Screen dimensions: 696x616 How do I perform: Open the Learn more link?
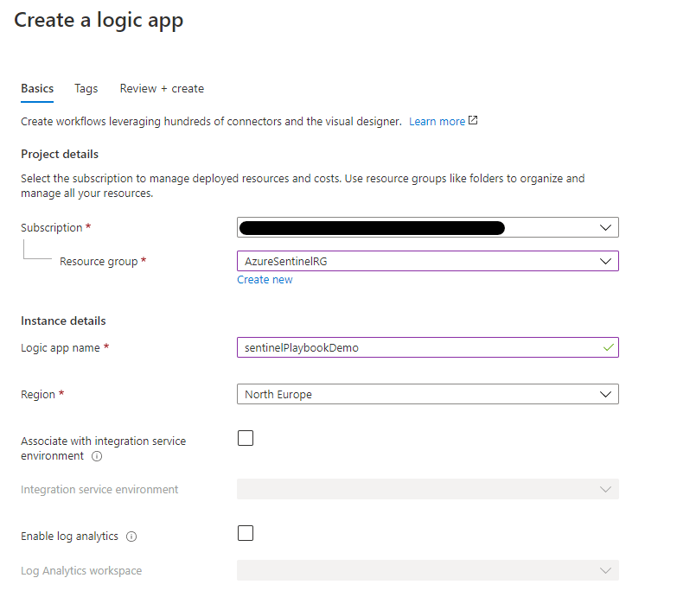437,122
